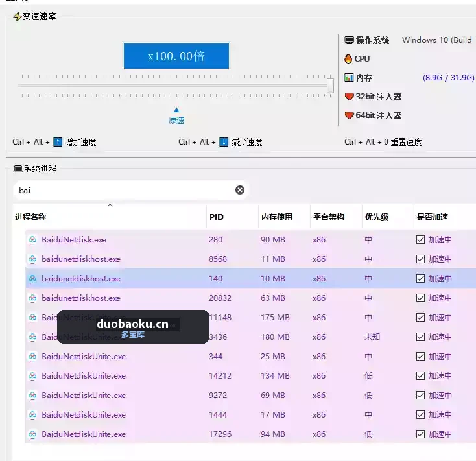Uncheck acceleration for BaiduNetdiskUnite.exe PID 9272
476x461 pixels.
pos(420,395)
